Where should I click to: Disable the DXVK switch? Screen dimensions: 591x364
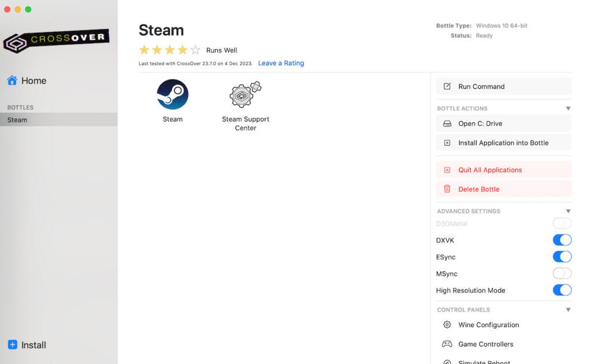coord(562,240)
